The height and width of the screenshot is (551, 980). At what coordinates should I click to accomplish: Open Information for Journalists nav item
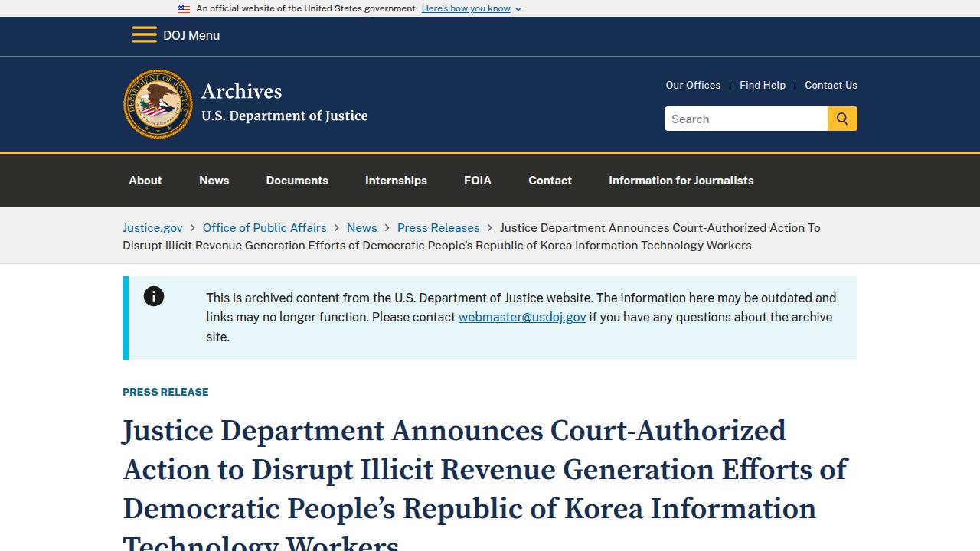point(681,181)
